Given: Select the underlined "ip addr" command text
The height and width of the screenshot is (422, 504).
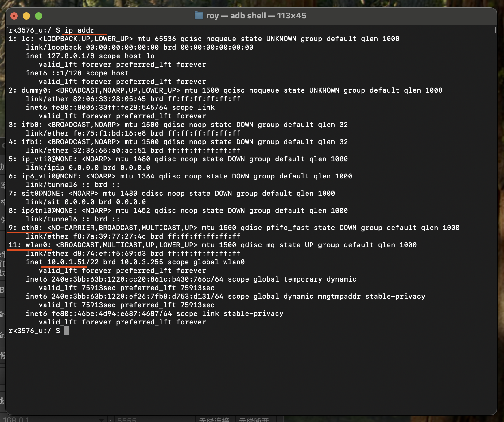Looking at the screenshot, I should (79, 30).
